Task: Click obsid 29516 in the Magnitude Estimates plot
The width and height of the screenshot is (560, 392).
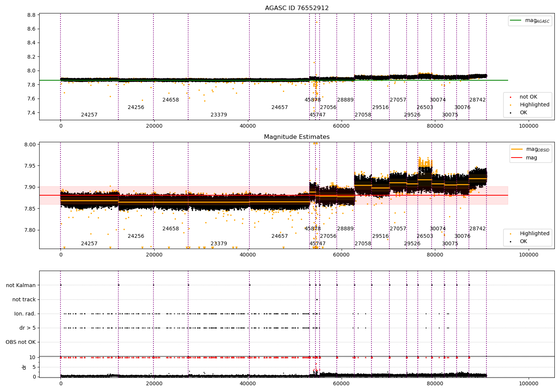Action: tap(380, 236)
